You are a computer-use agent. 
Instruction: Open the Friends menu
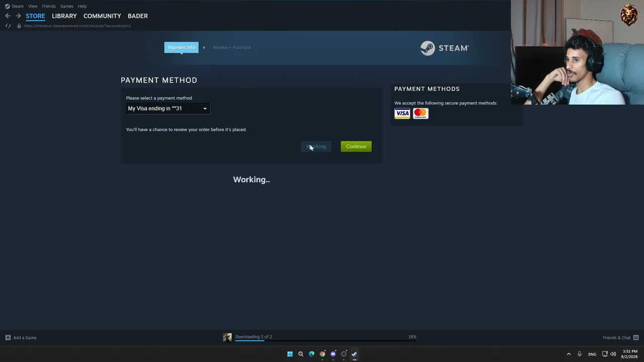pyautogui.click(x=49, y=6)
